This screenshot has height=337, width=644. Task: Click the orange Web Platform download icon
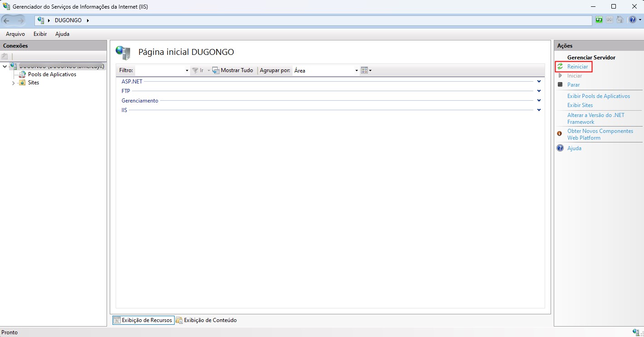click(x=560, y=133)
